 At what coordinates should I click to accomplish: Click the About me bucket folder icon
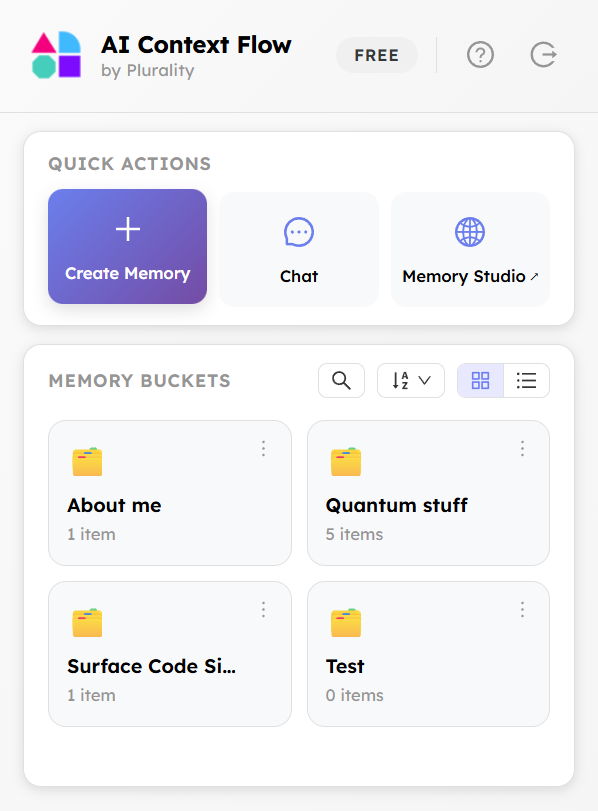87,461
